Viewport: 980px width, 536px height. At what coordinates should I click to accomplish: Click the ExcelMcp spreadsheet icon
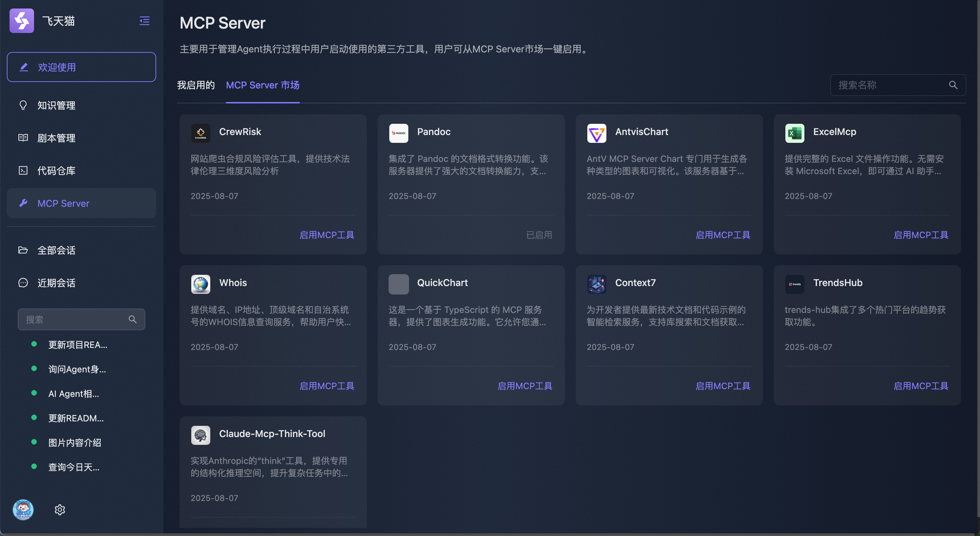[x=794, y=133]
